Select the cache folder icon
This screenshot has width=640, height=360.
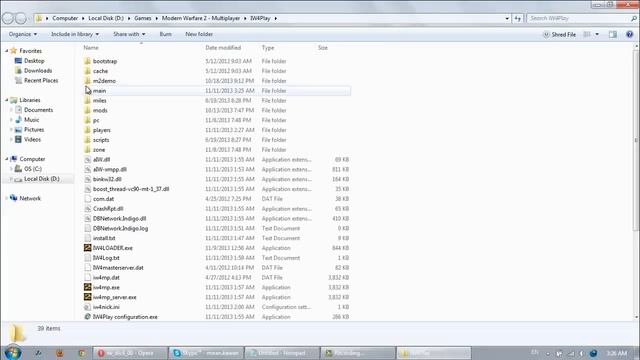[87, 71]
